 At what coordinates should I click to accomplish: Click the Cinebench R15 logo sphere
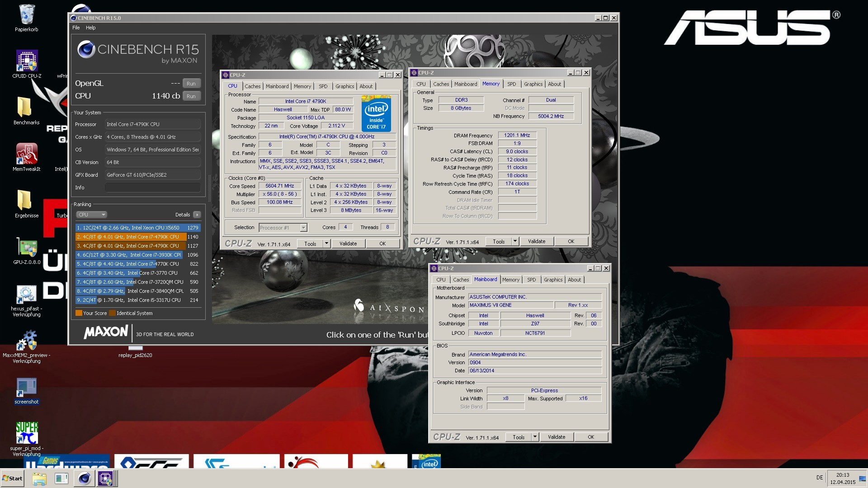click(86, 50)
